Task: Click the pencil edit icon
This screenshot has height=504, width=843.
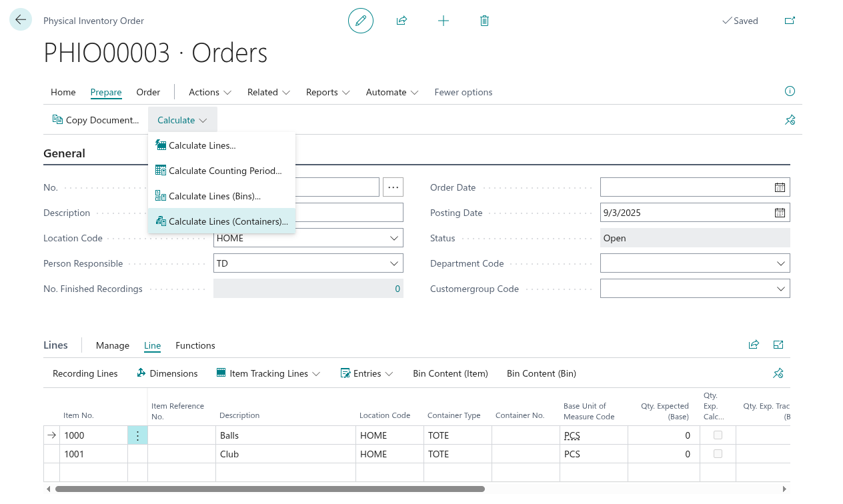Action: click(x=361, y=21)
